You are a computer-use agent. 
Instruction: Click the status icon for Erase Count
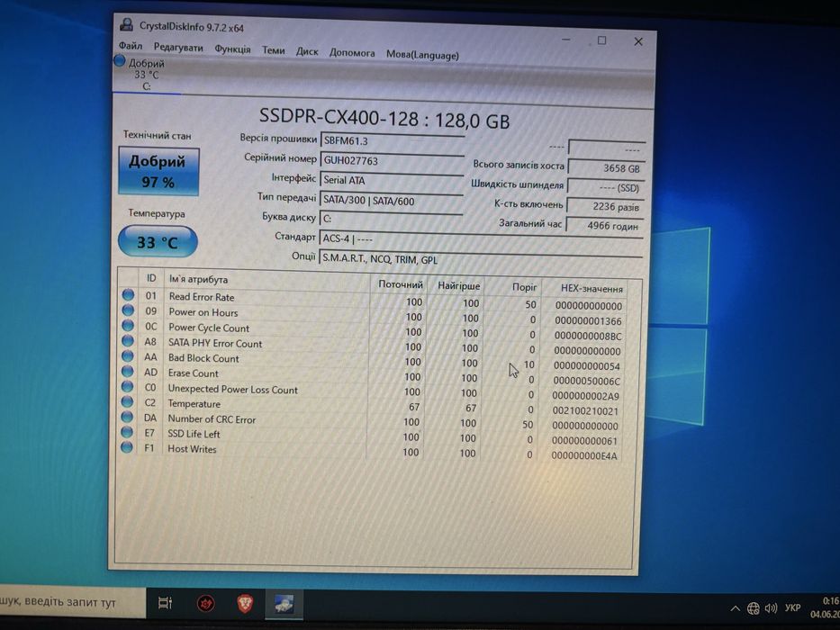pyautogui.click(x=128, y=371)
